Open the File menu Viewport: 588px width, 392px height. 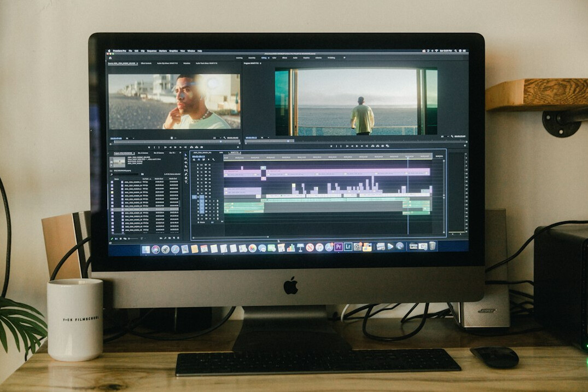coord(131,51)
